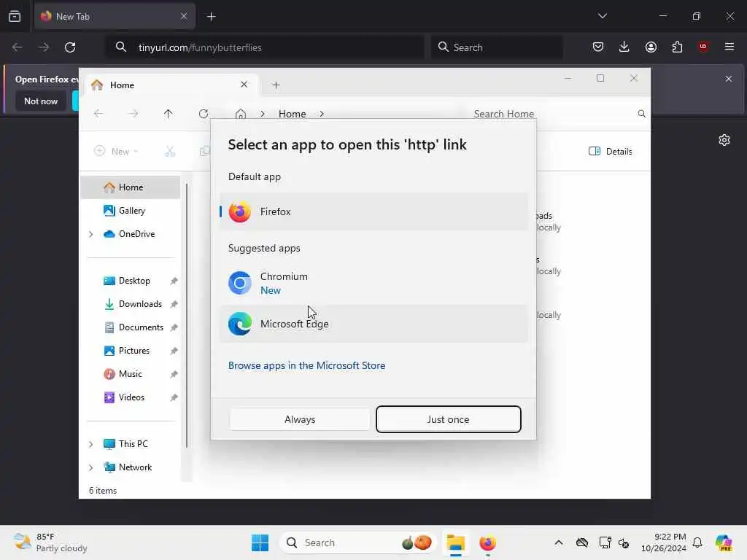
Task: Open File Explorer from the taskbar
Action: coord(456,542)
